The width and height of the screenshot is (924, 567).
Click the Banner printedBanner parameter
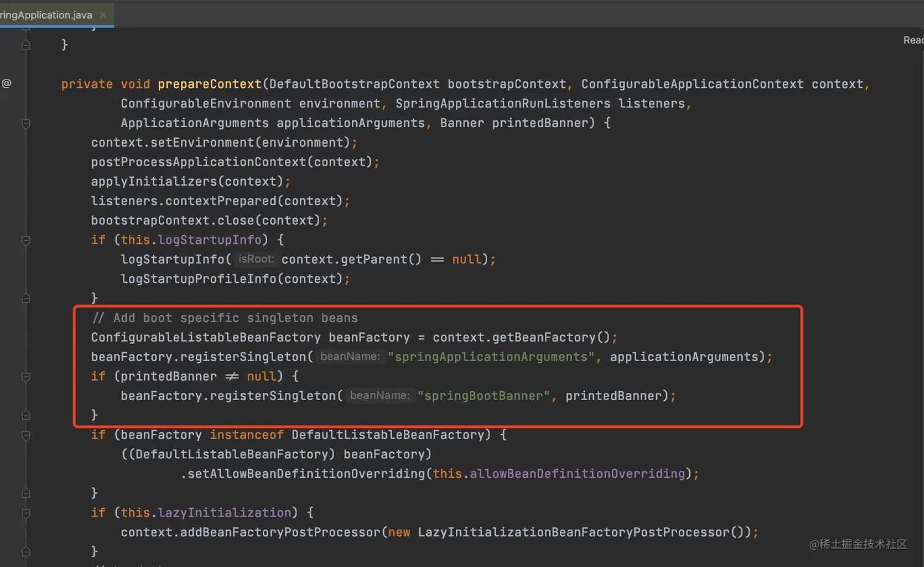pyautogui.click(x=514, y=123)
